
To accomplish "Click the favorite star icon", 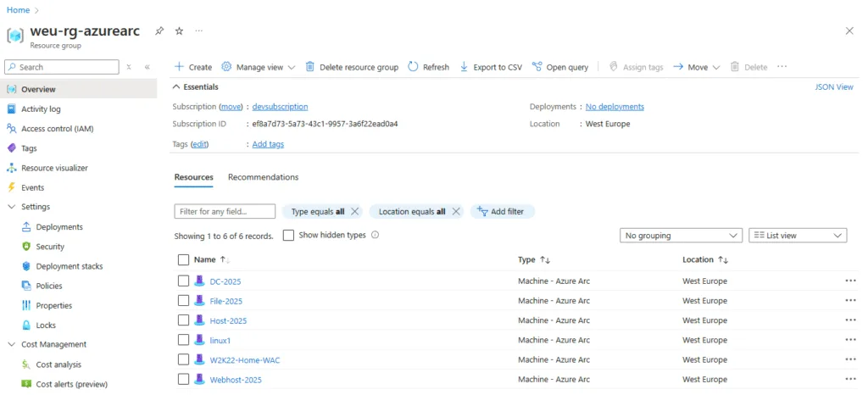I will pos(179,31).
